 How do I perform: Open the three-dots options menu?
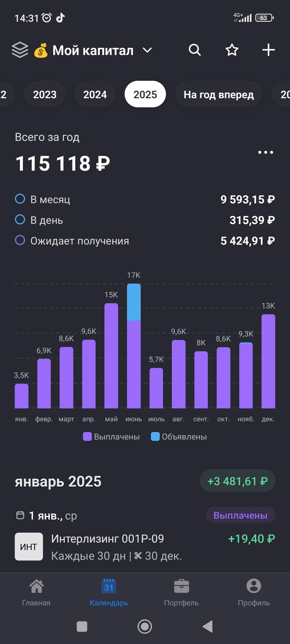[x=266, y=152]
